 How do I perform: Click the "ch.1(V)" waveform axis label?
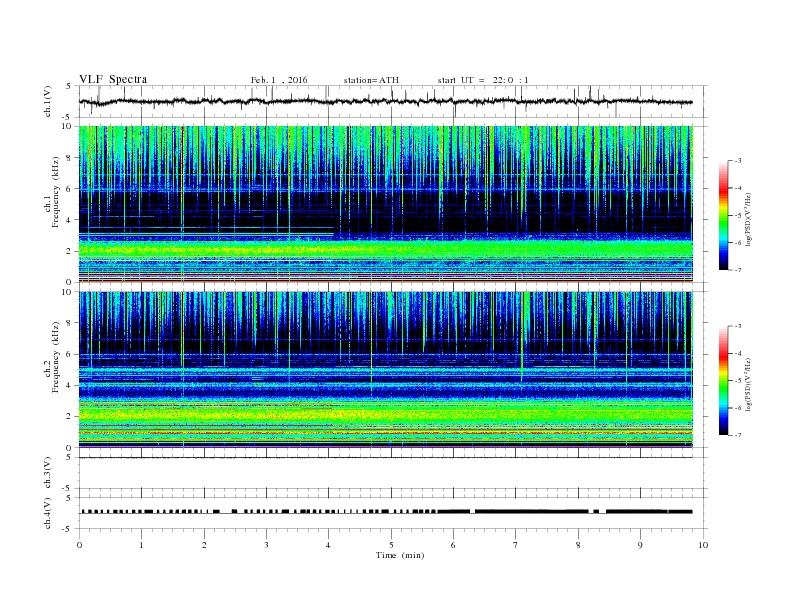[48, 101]
